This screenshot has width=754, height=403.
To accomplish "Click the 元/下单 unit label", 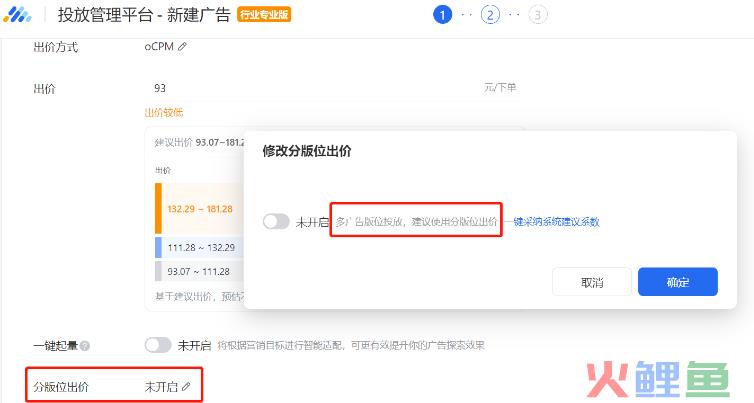I will (500, 88).
